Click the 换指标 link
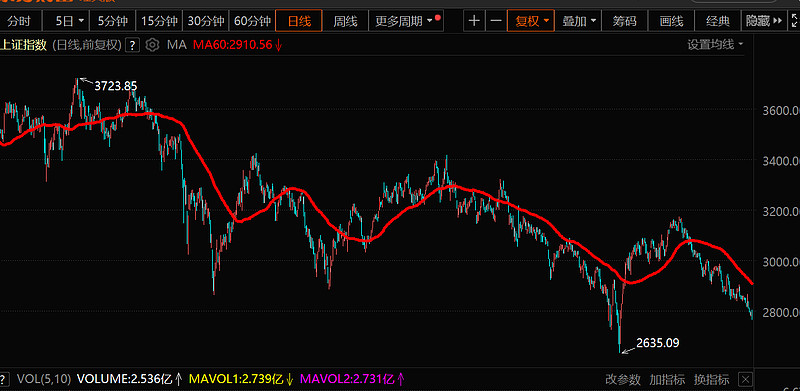 tap(711, 379)
